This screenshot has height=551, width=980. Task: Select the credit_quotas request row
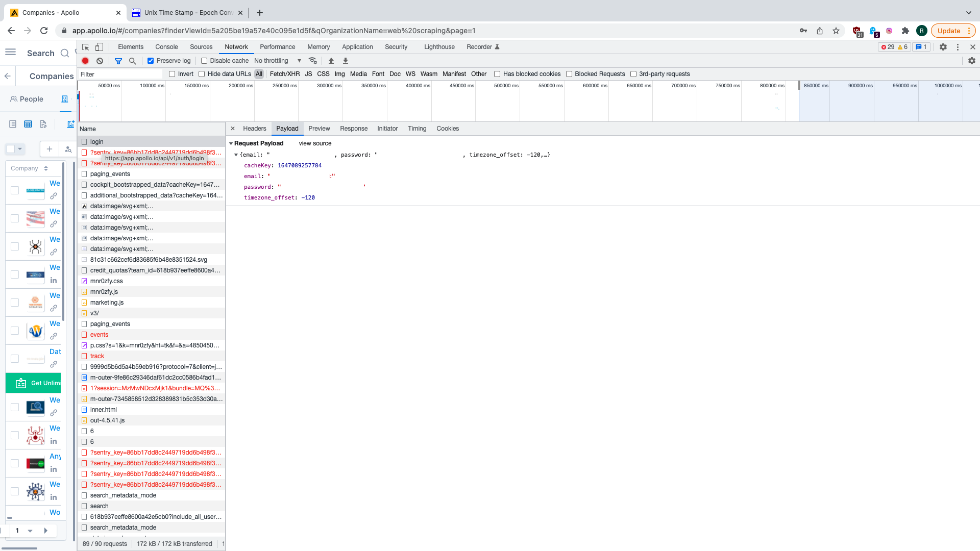point(152,270)
